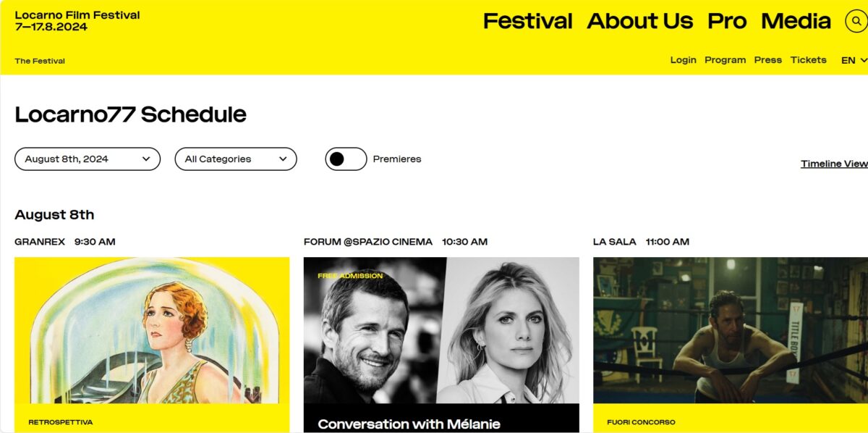This screenshot has width=868, height=433.
Task: Open the La Sala boxing ring film thumbnail
Action: click(731, 330)
